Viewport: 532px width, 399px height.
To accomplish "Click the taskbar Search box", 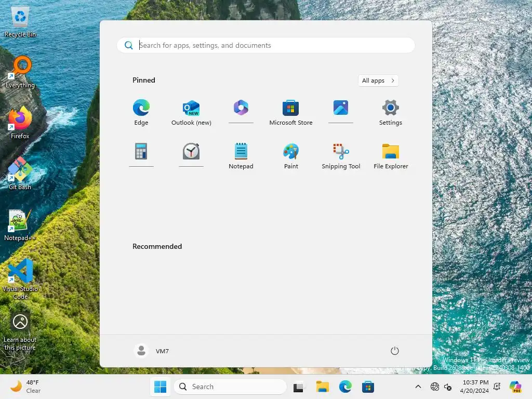I will (230, 387).
